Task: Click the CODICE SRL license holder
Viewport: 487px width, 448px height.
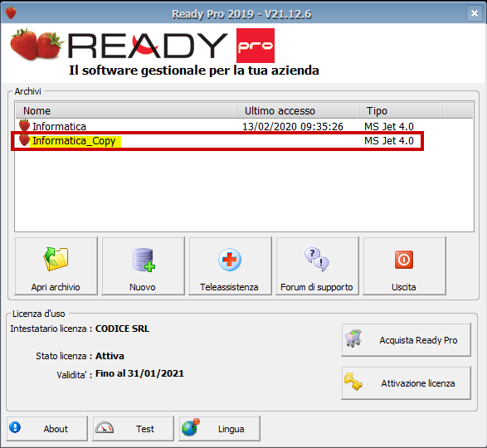Action: point(122,329)
